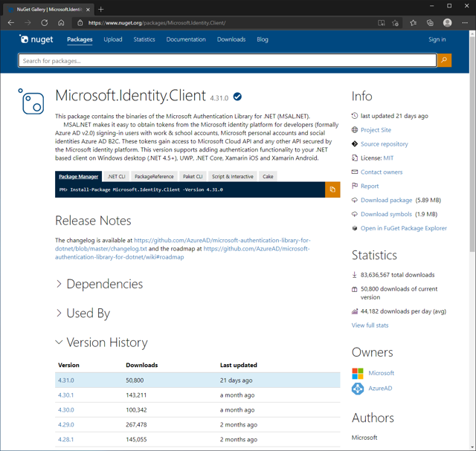Open the Project Site link

tap(376, 130)
